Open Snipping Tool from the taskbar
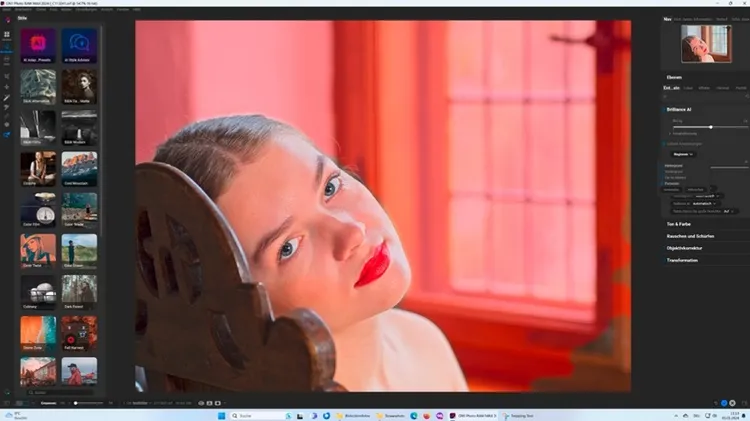The height and width of the screenshot is (421, 750). point(518,416)
